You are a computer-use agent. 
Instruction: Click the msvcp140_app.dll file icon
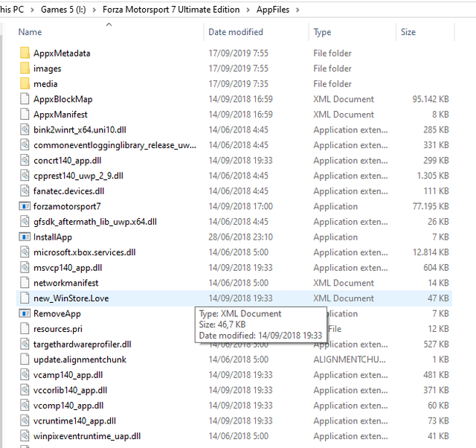click(25, 267)
